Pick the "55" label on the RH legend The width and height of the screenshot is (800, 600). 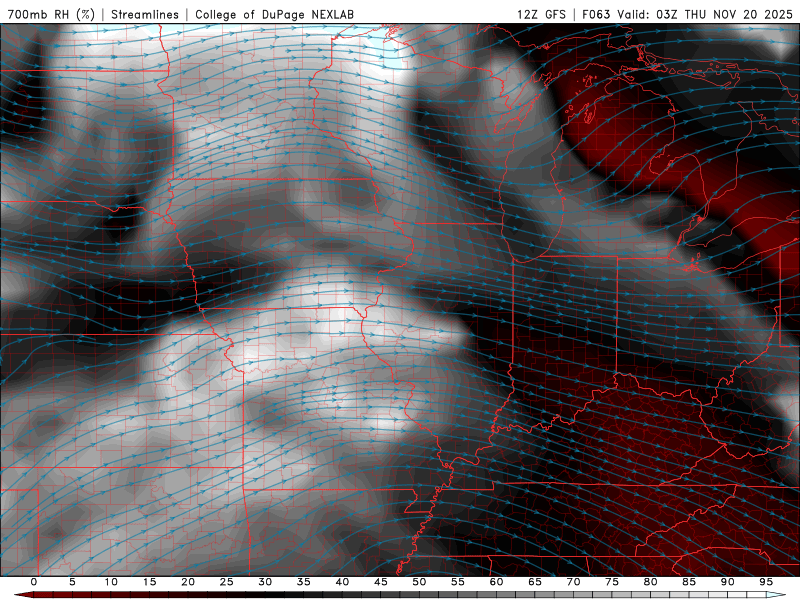[458, 582]
